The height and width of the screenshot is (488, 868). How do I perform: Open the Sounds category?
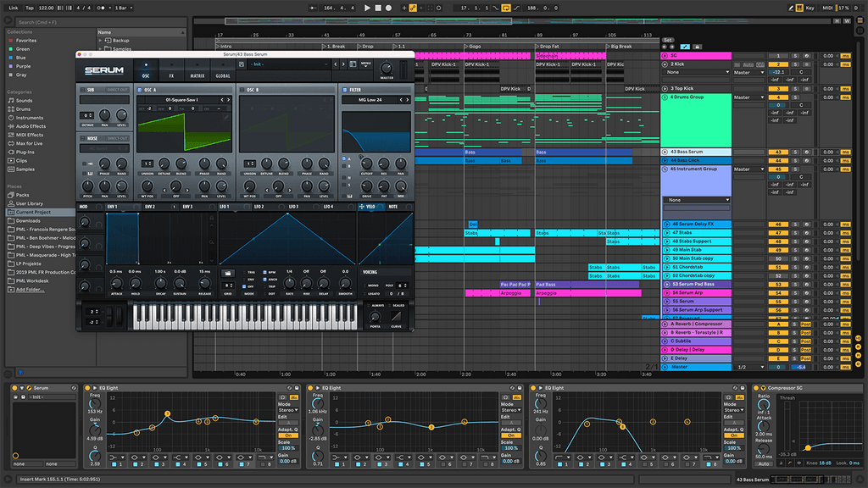pyautogui.click(x=24, y=101)
